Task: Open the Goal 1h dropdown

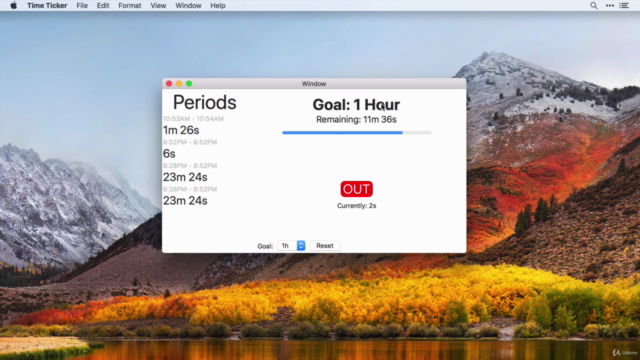Action: coord(291,246)
